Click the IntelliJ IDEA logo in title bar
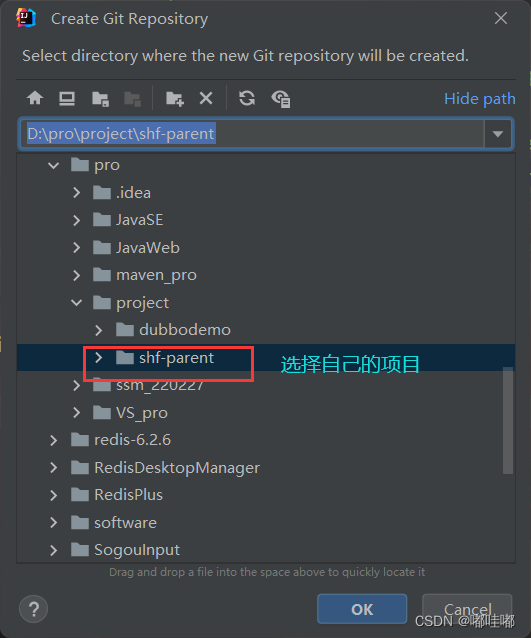This screenshot has height=638, width=531. pyautogui.click(x=26, y=18)
